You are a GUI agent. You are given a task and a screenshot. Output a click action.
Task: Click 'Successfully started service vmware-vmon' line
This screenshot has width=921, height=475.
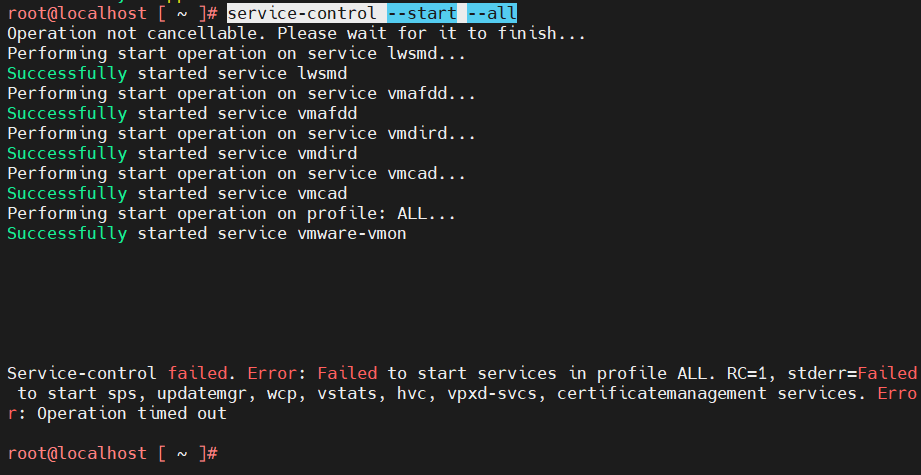pyautogui.click(x=206, y=233)
